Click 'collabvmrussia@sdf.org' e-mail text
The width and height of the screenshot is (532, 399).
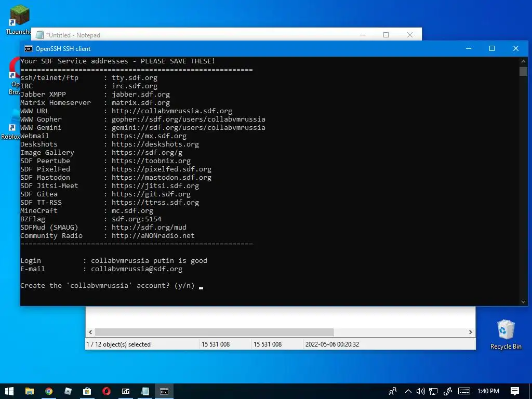tap(137, 269)
